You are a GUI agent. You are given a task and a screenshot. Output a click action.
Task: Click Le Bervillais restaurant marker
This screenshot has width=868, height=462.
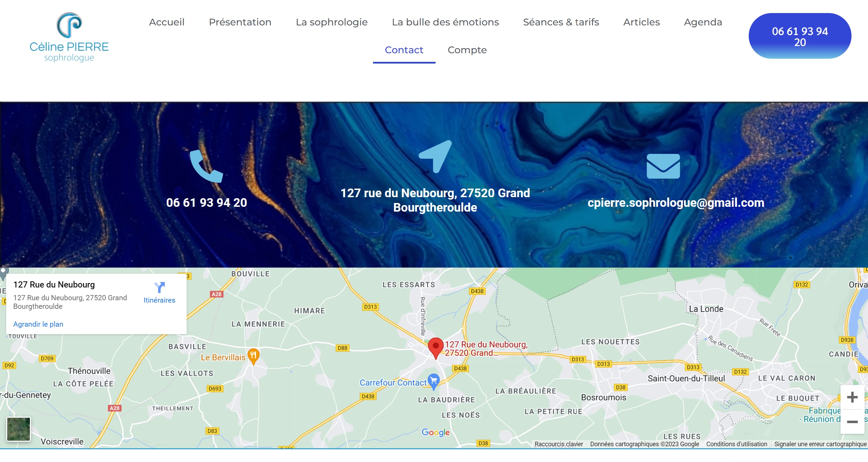pos(253,357)
